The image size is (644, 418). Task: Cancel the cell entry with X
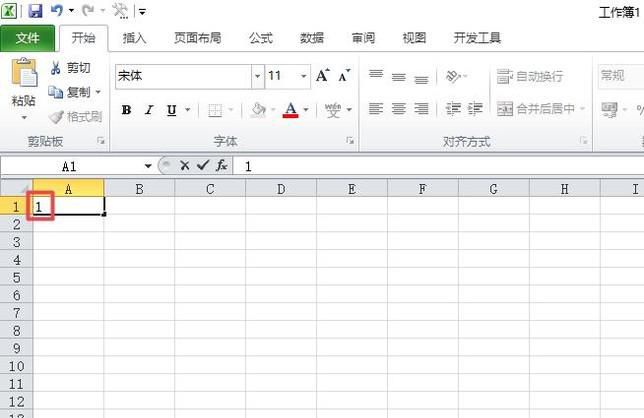click(x=184, y=166)
